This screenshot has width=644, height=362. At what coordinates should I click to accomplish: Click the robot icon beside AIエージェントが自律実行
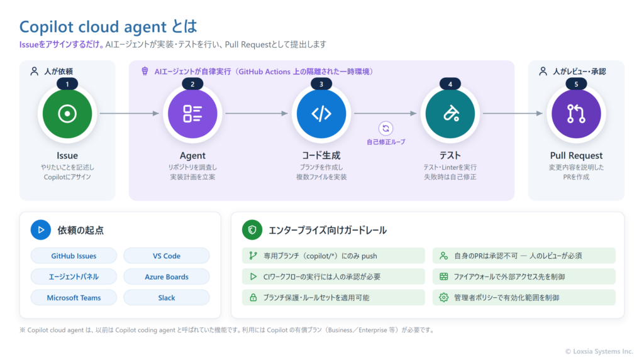(x=145, y=72)
